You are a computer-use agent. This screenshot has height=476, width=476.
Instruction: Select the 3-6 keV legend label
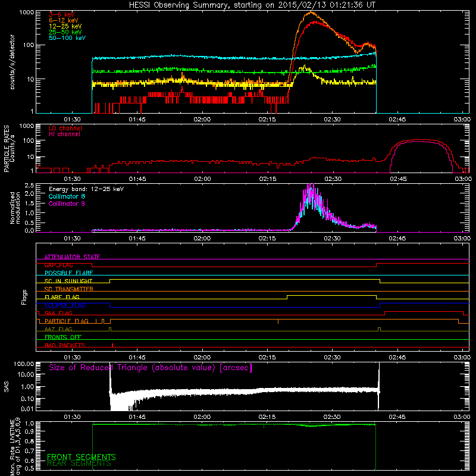coord(62,14)
